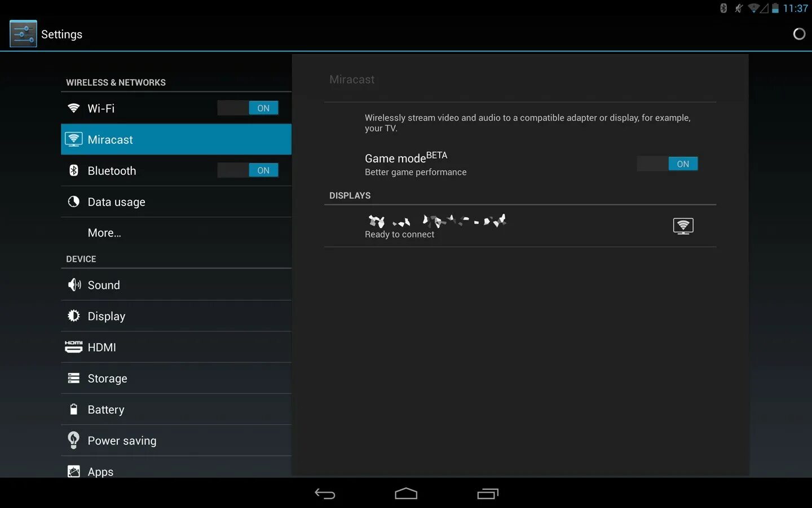The height and width of the screenshot is (508, 812).
Task: Click the wireless display icon beside Ready to connect
Action: click(x=683, y=226)
